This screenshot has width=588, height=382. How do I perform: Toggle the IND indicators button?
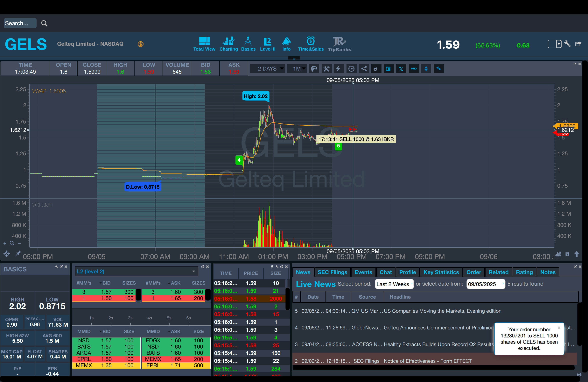point(414,69)
